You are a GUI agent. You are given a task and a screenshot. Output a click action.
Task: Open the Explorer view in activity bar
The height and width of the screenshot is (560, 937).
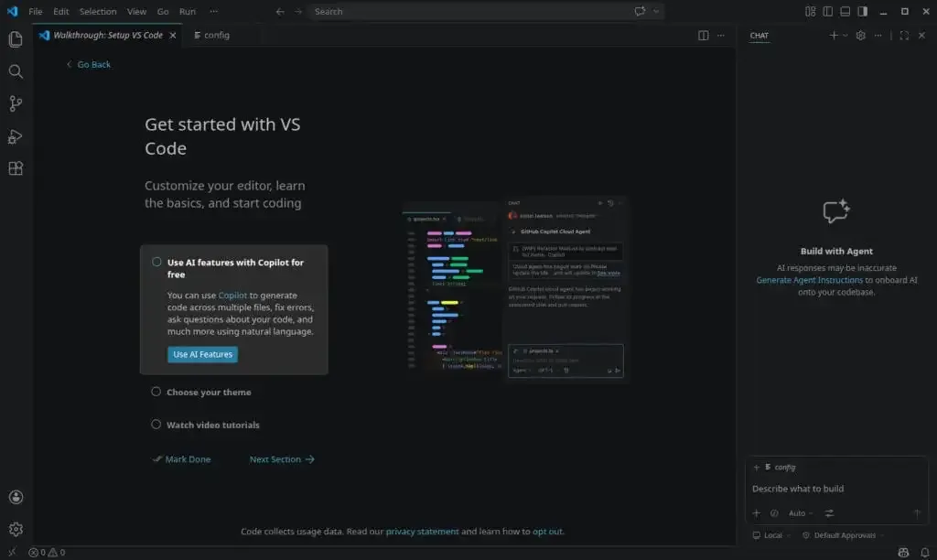16,39
